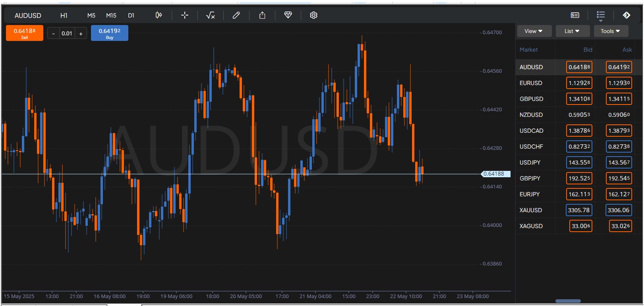Click USDJPY bid price 143.558
The height and width of the screenshot is (306, 644).
(x=579, y=163)
